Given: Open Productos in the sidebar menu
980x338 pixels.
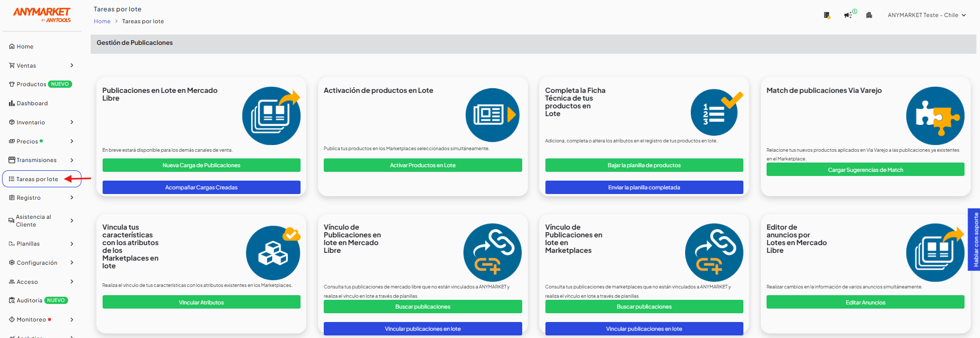Looking at the screenshot, I should click(31, 84).
